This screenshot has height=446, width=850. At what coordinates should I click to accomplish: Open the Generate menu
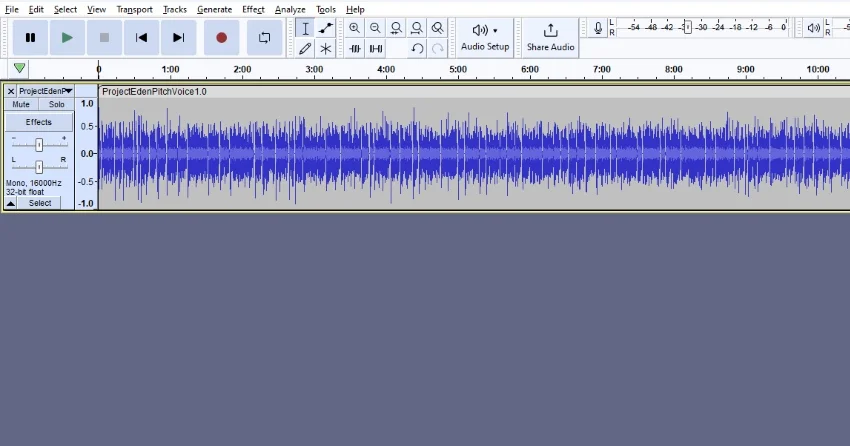click(x=214, y=9)
